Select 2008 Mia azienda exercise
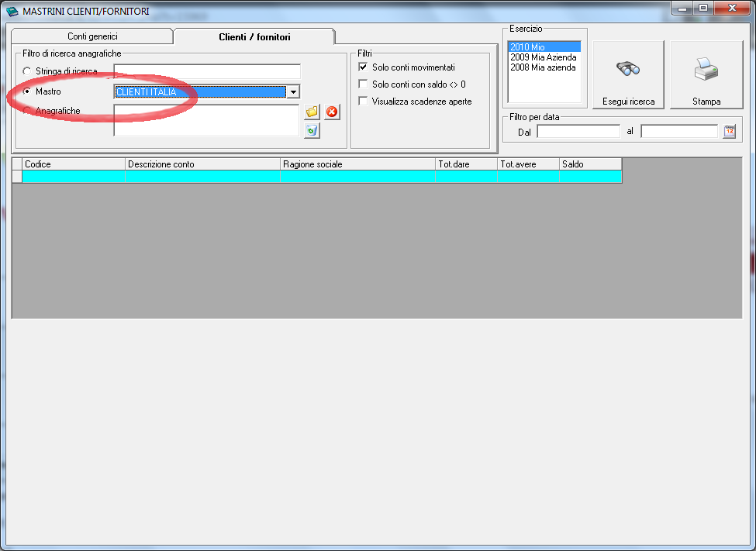Image resolution: width=756 pixels, height=551 pixels. (x=544, y=67)
